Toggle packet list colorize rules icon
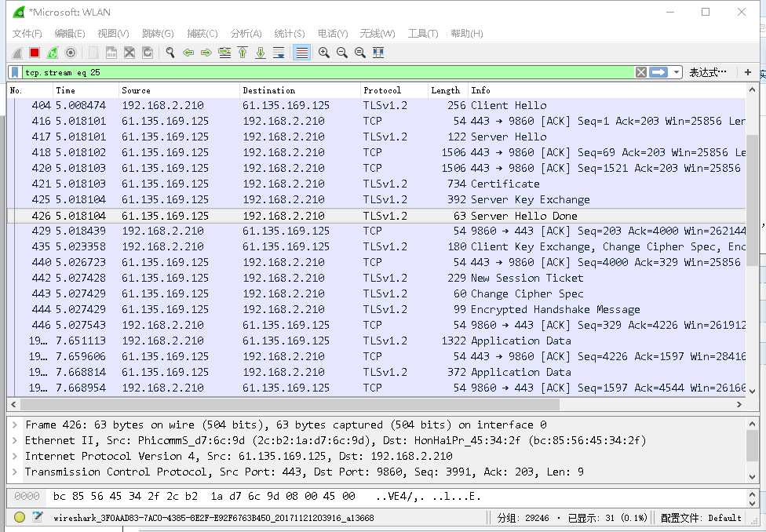This screenshot has width=766, height=532. click(x=302, y=53)
